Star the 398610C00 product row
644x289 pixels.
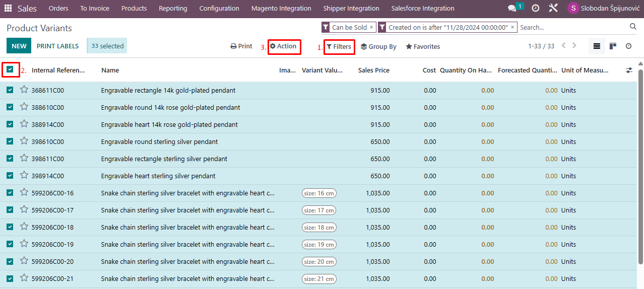24,141
